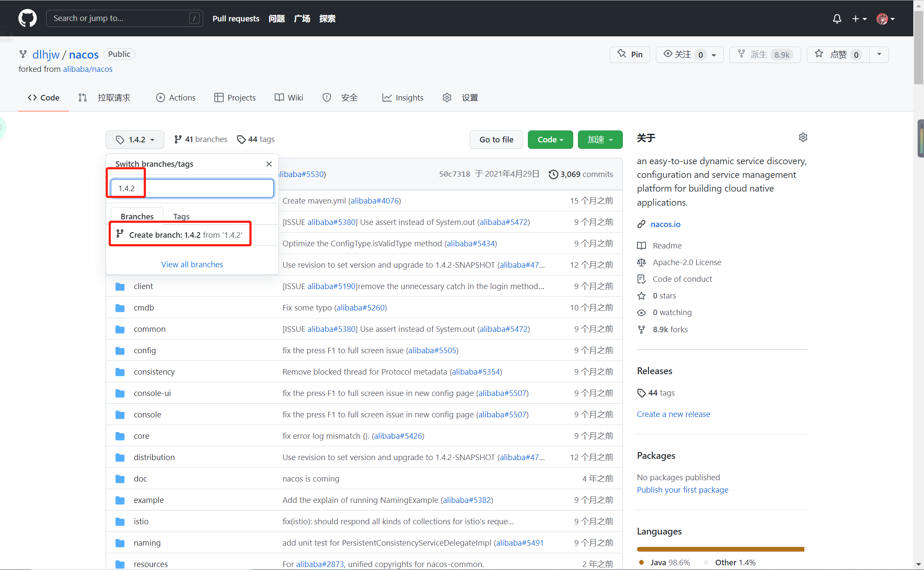Viewport: 924px width, 570px height.
Task: Select the Branches tab in switcher
Action: click(137, 216)
